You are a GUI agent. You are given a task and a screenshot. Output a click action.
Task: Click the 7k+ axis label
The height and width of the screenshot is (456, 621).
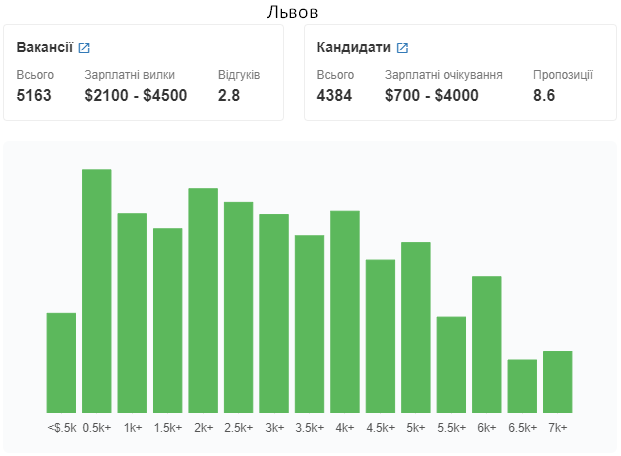click(558, 428)
